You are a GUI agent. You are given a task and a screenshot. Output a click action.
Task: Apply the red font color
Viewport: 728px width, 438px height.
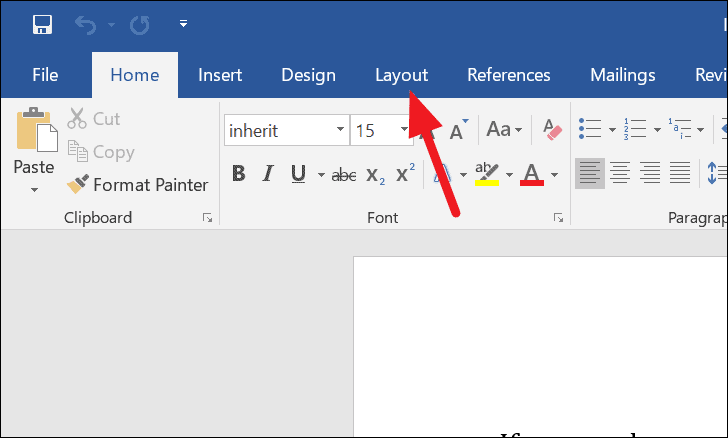click(532, 174)
